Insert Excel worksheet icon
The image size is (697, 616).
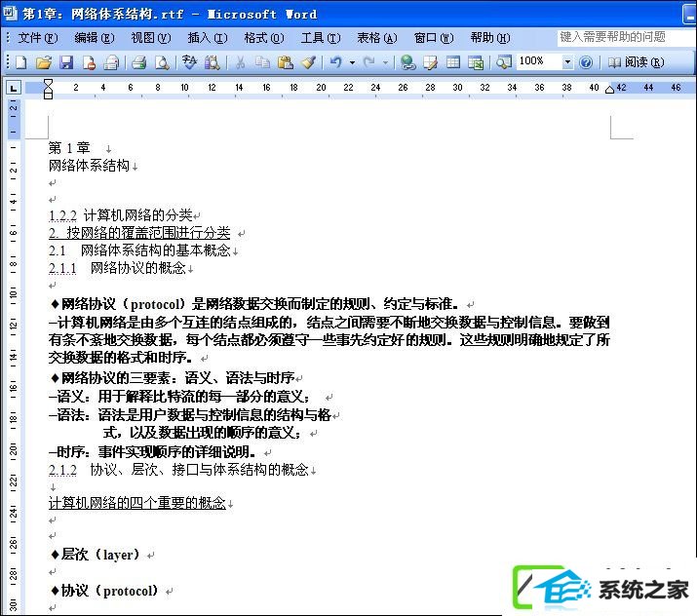(x=476, y=62)
